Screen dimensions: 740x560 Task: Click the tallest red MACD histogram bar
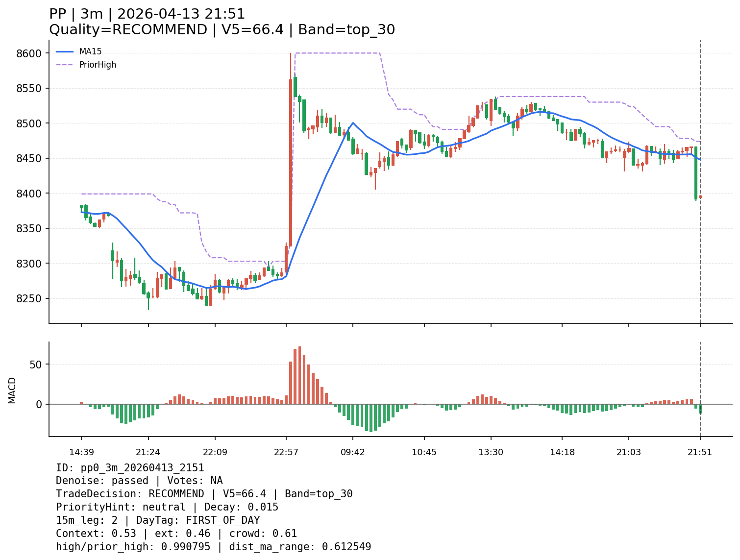[x=299, y=375]
